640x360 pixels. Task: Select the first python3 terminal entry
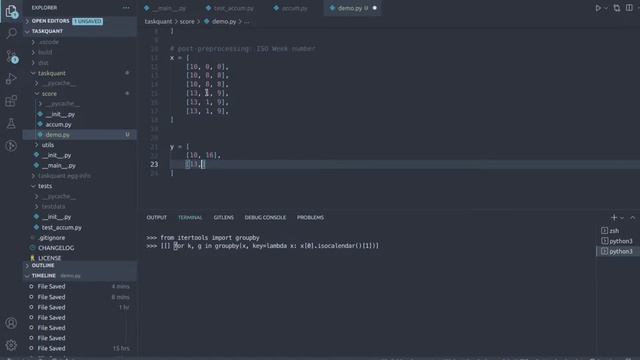click(617, 241)
